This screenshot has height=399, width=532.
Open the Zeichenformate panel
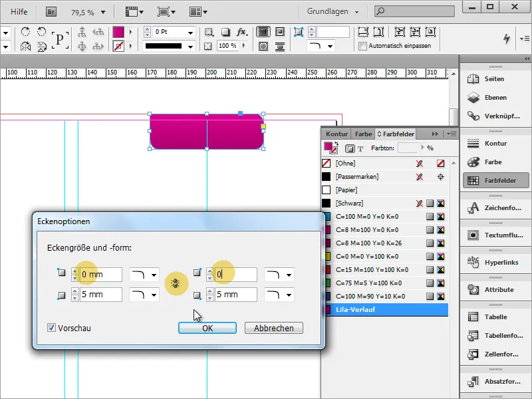coord(495,207)
